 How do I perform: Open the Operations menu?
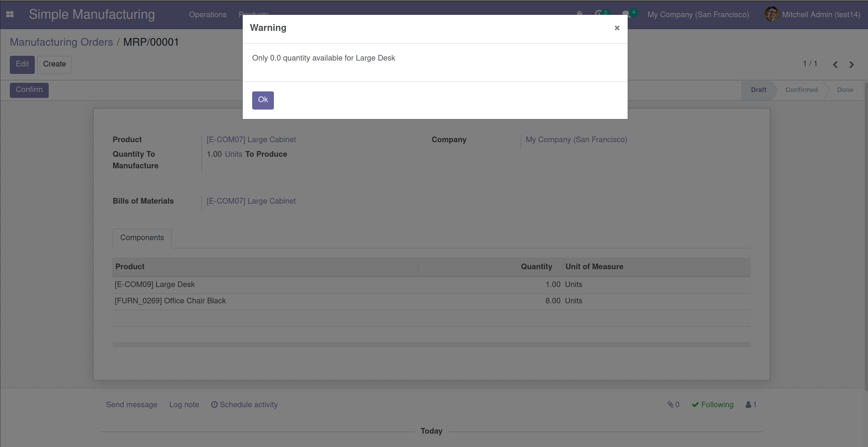(x=208, y=15)
